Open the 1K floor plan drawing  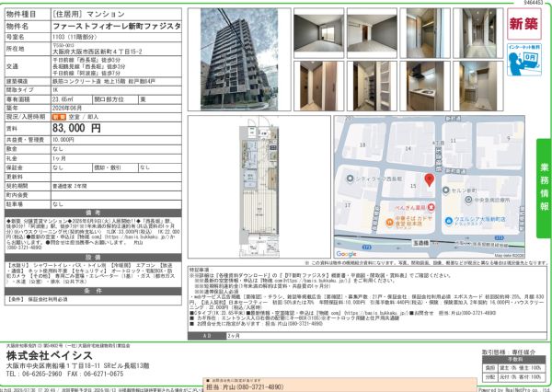[x=259, y=187]
